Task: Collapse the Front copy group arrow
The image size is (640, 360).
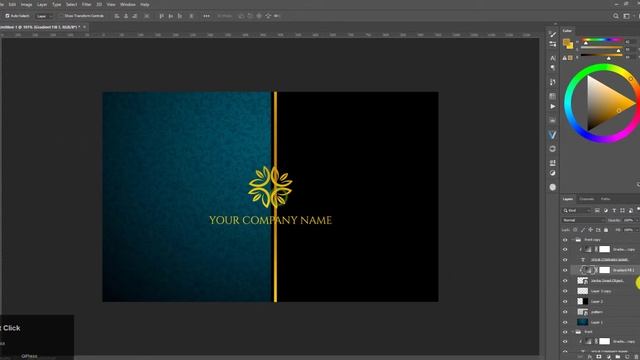Action: pyautogui.click(x=572, y=240)
